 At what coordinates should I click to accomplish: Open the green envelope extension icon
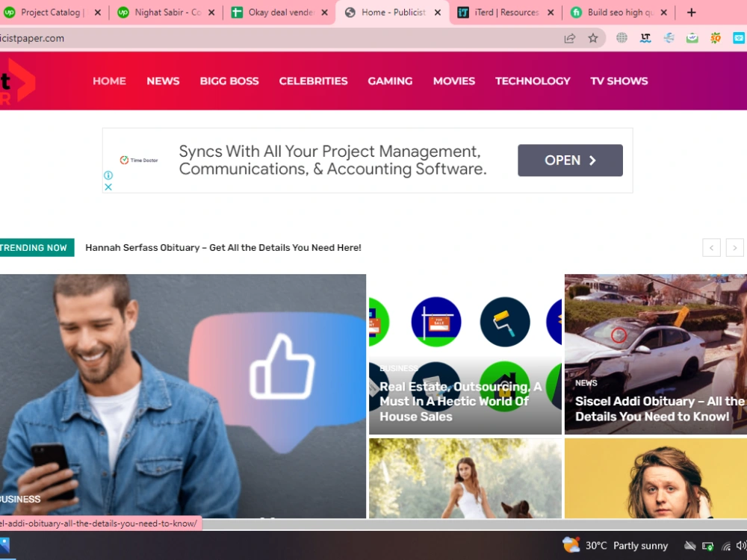tap(692, 38)
